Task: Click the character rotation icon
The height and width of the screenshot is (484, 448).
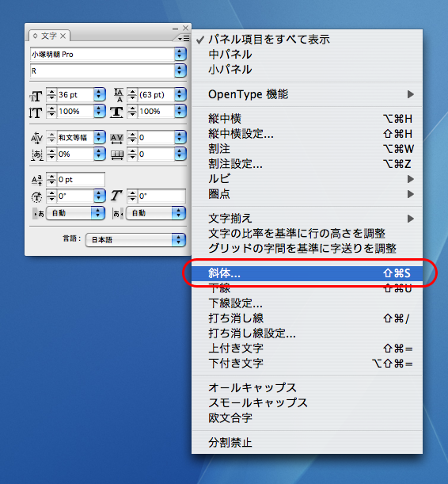Action: tap(36, 196)
